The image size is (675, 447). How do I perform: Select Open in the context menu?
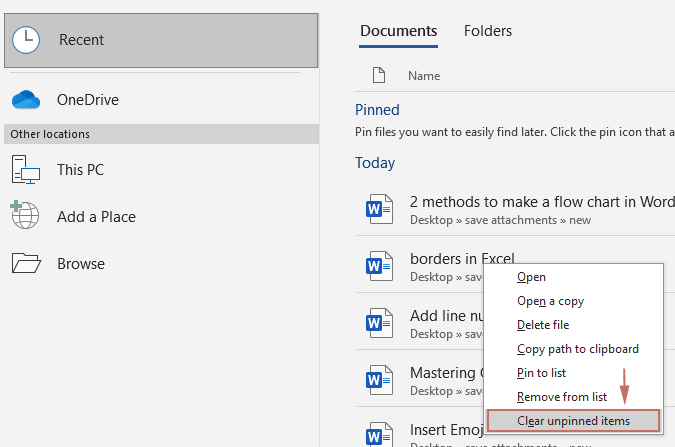click(531, 277)
